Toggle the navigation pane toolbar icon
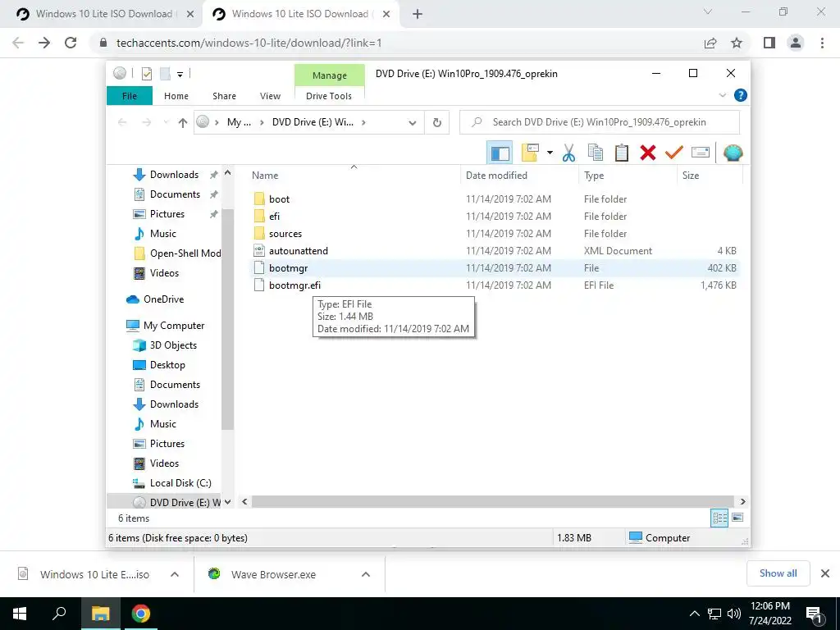 pyautogui.click(x=500, y=153)
